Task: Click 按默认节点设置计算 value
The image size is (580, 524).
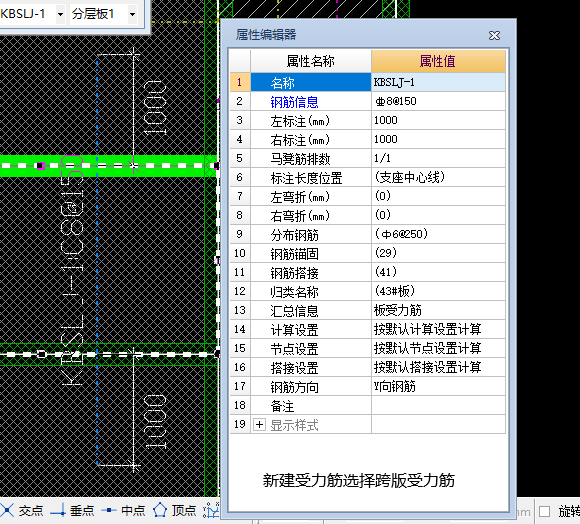Action: point(438,349)
